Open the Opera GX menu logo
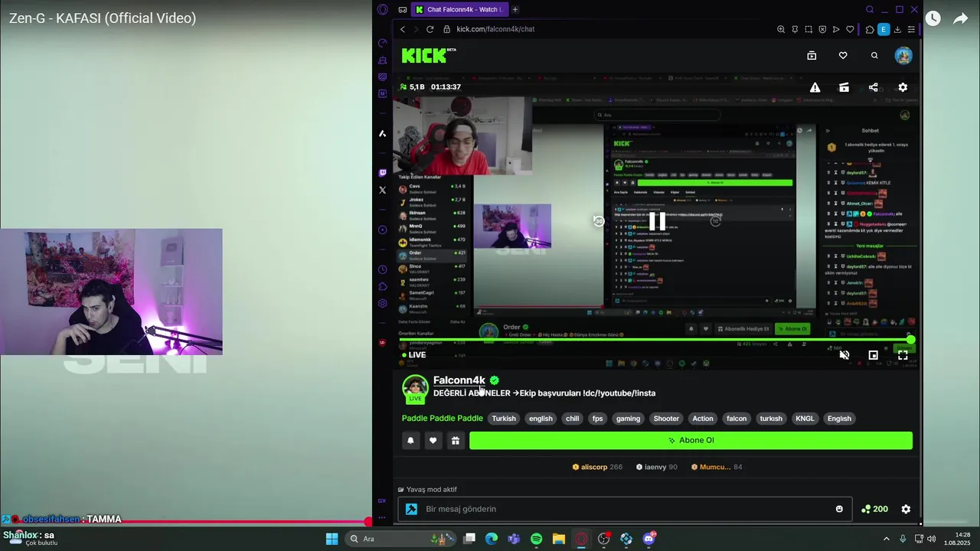Image resolution: width=980 pixels, height=551 pixels. point(383,9)
